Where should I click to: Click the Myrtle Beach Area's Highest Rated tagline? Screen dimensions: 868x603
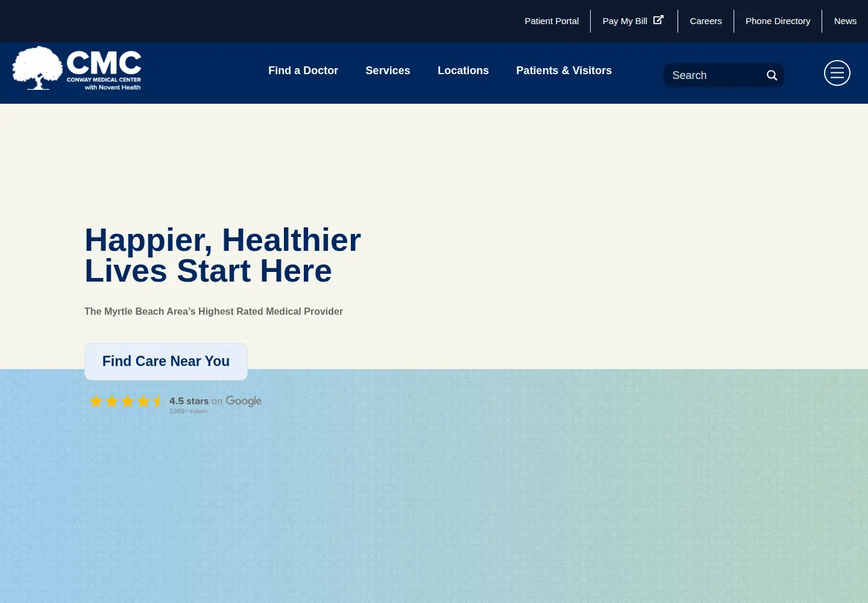(x=213, y=311)
